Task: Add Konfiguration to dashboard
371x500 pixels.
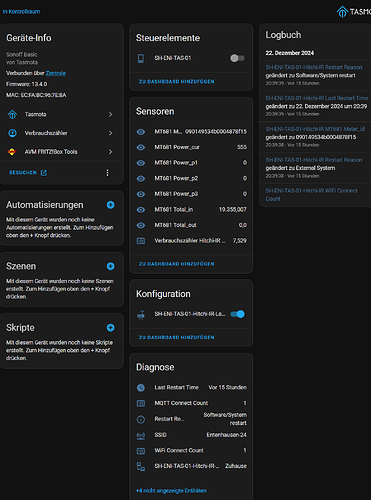Action: (x=177, y=337)
